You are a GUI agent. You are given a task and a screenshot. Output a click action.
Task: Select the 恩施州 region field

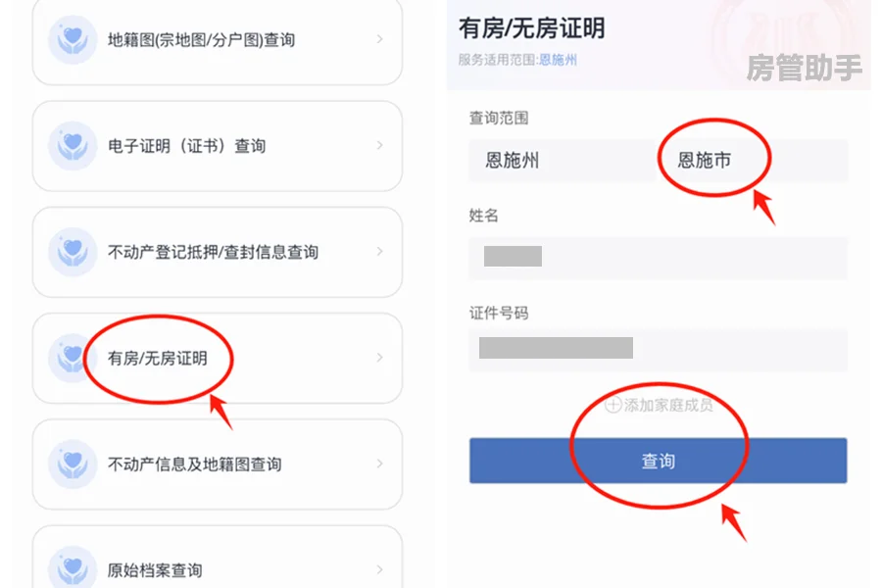[x=559, y=161]
